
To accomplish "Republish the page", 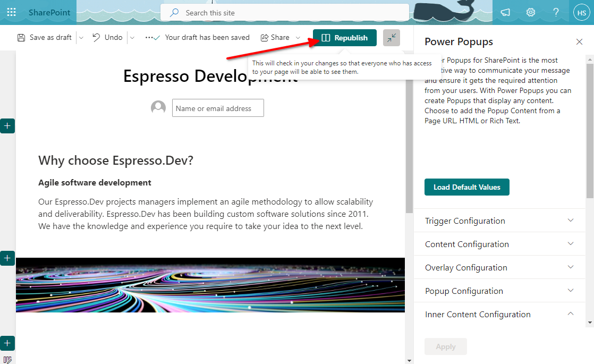I will click(x=344, y=38).
